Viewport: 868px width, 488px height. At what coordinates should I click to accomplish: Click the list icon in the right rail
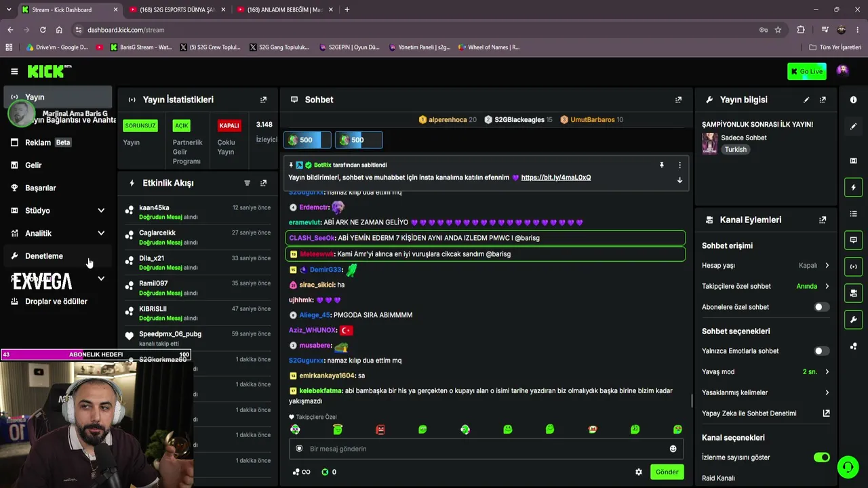[x=853, y=213]
